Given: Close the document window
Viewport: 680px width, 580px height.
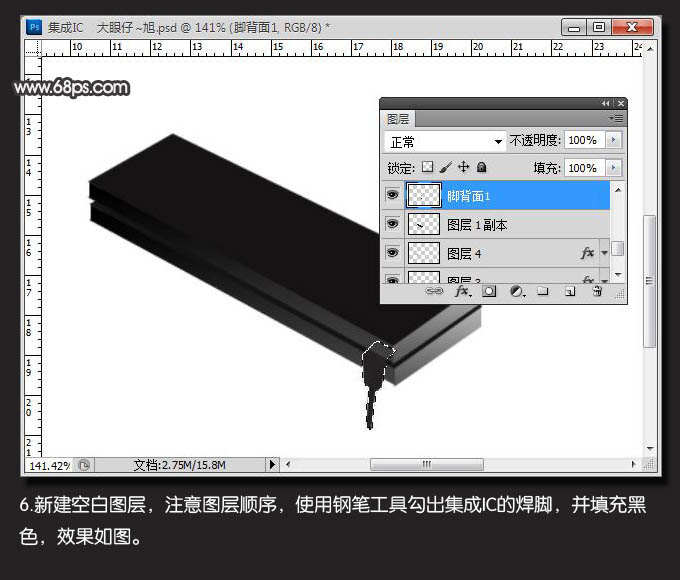Looking at the screenshot, I should click(632, 27).
